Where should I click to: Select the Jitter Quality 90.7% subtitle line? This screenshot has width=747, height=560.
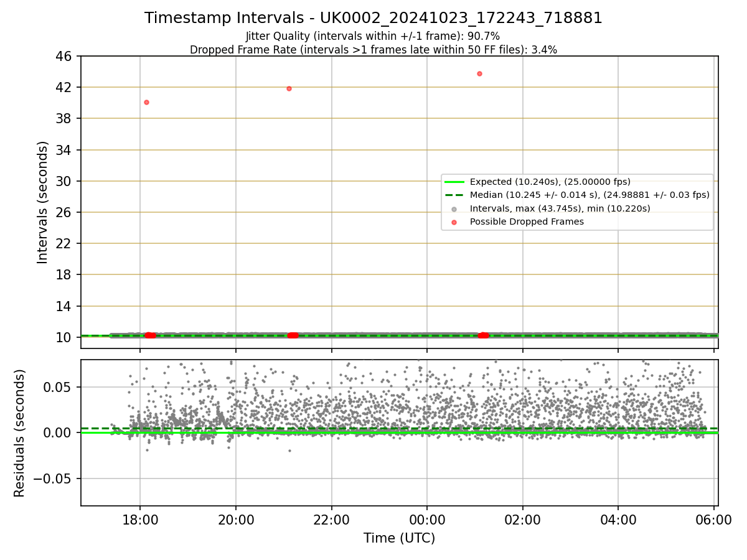(x=373, y=36)
